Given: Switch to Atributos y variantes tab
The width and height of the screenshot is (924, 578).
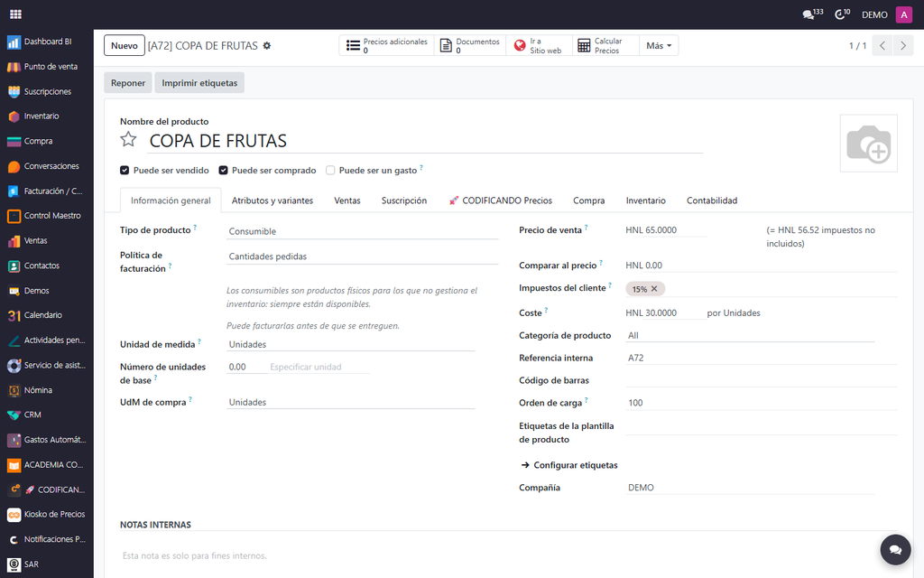Looking at the screenshot, I should click(x=273, y=200).
